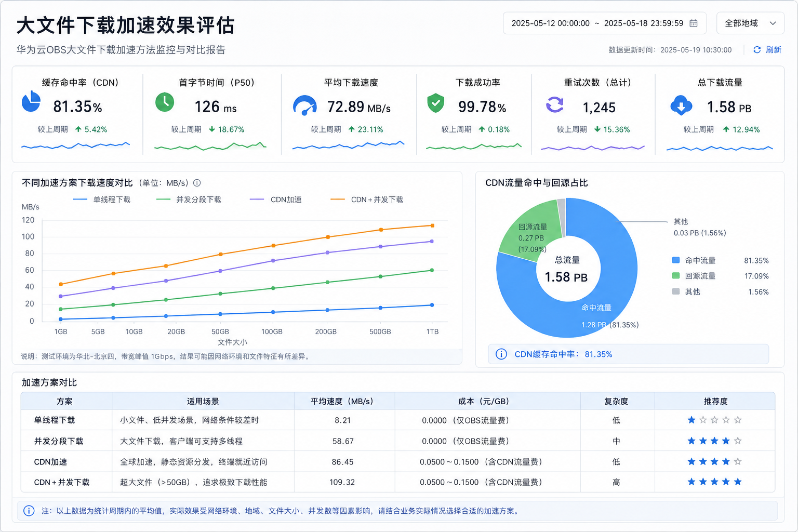Screen dimensions: 798x532
Task: Click the purple retry arrows icon for 重试次数
Action: (x=554, y=104)
